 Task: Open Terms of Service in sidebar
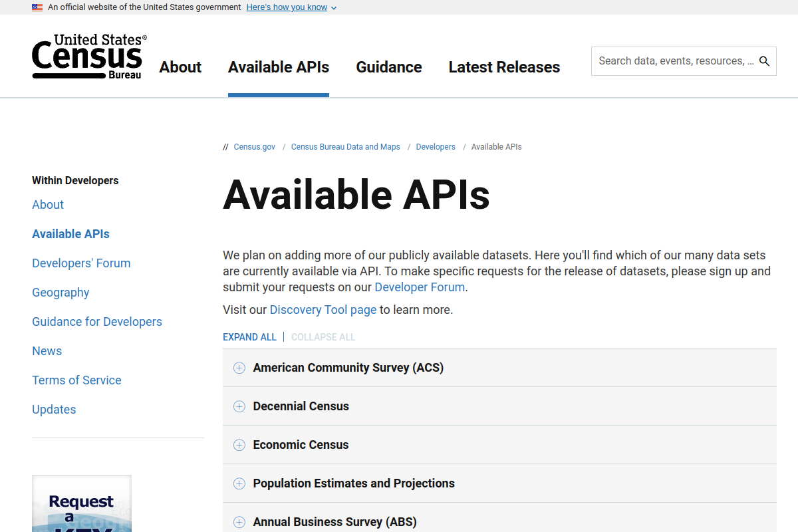click(x=76, y=380)
